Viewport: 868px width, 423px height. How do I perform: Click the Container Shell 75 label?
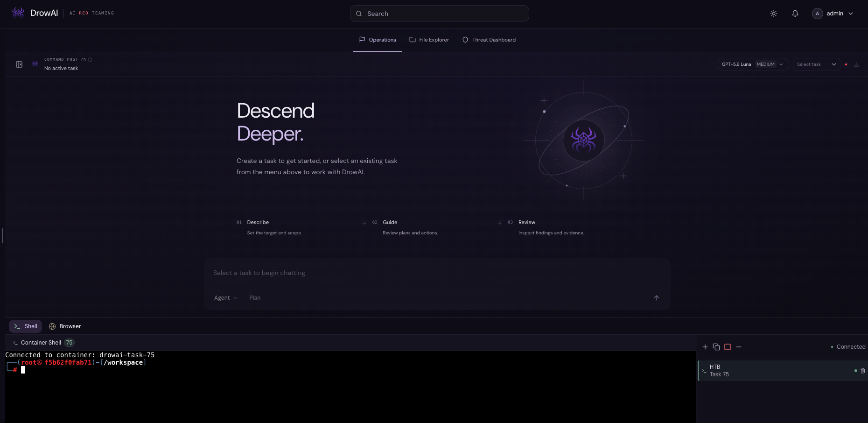coord(43,343)
